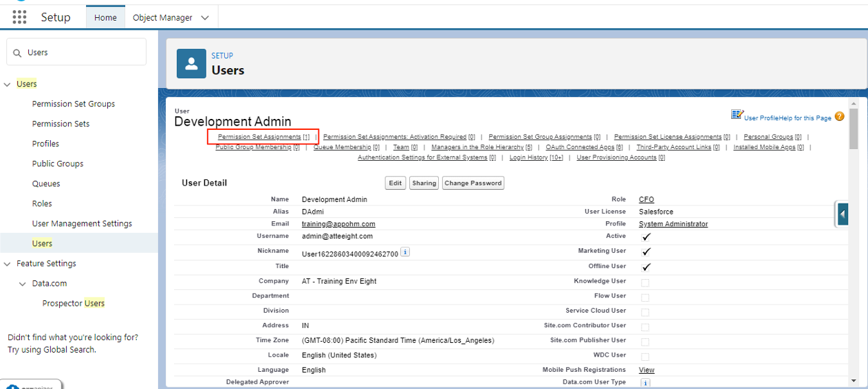Viewport: 868px width, 389px height.
Task: Click the info icon beside Nickname
Action: click(406, 252)
